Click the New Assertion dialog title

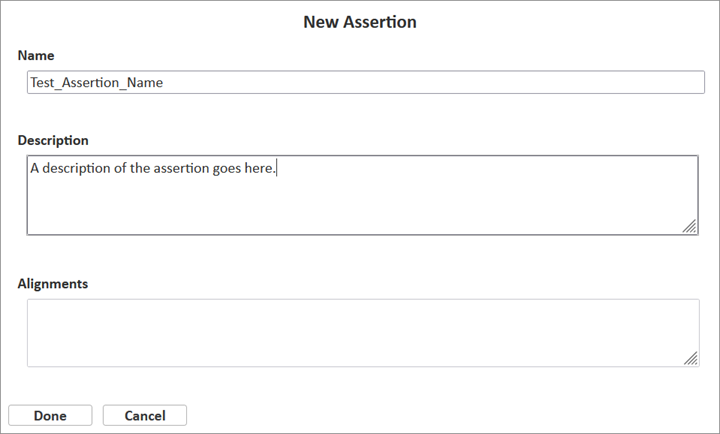[x=360, y=21]
